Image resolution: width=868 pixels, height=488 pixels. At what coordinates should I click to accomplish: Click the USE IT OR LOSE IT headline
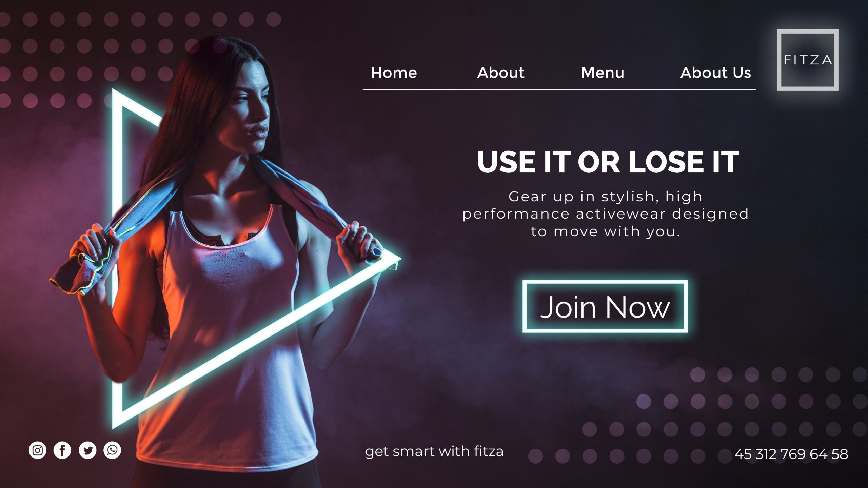tap(608, 162)
